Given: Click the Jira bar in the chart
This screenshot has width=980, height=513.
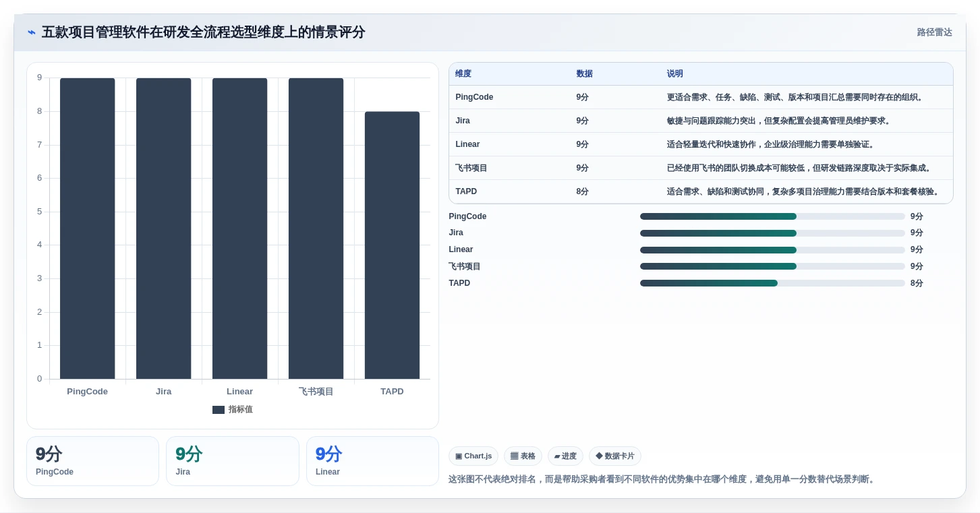Looking at the screenshot, I should click(x=164, y=229).
